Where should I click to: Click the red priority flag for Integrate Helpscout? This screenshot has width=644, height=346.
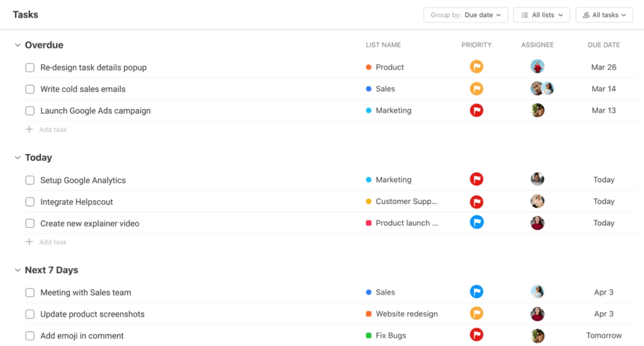click(x=477, y=201)
